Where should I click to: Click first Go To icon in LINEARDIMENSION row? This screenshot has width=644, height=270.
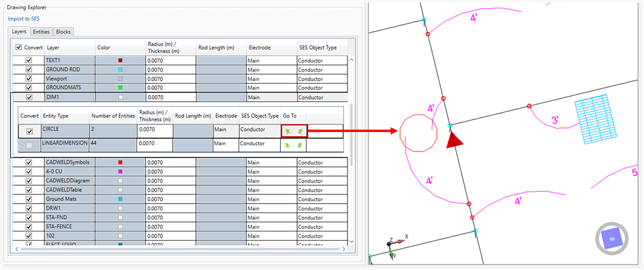tap(287, 145)
